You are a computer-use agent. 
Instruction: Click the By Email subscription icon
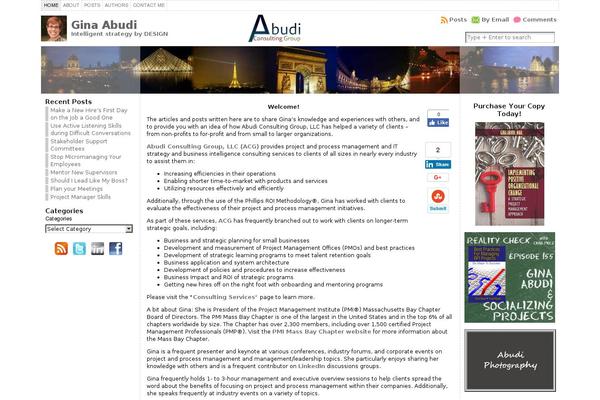tap(475, 20)
